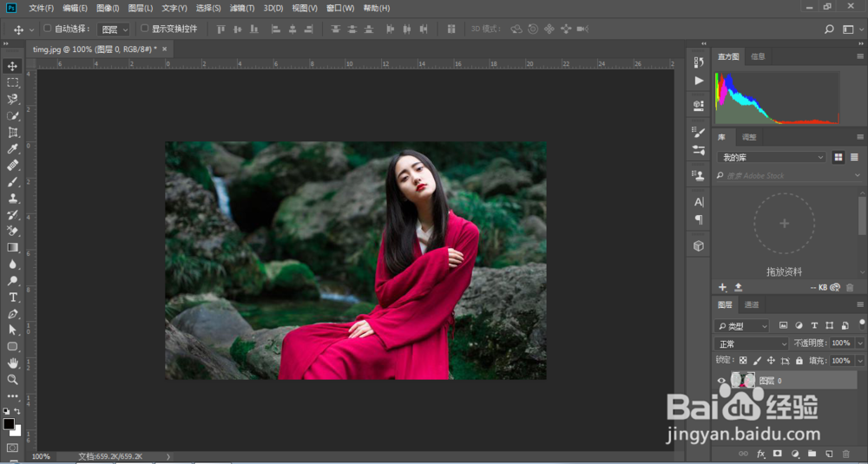Open the History panel icon
Viewport: 868px width, 464px height.
click(699, 63)
